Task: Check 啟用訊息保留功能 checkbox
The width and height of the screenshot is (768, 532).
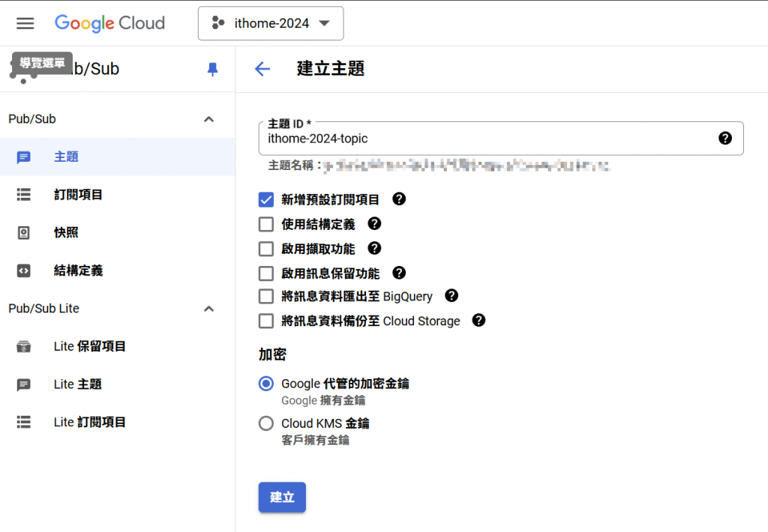Action: pos(266,273)
